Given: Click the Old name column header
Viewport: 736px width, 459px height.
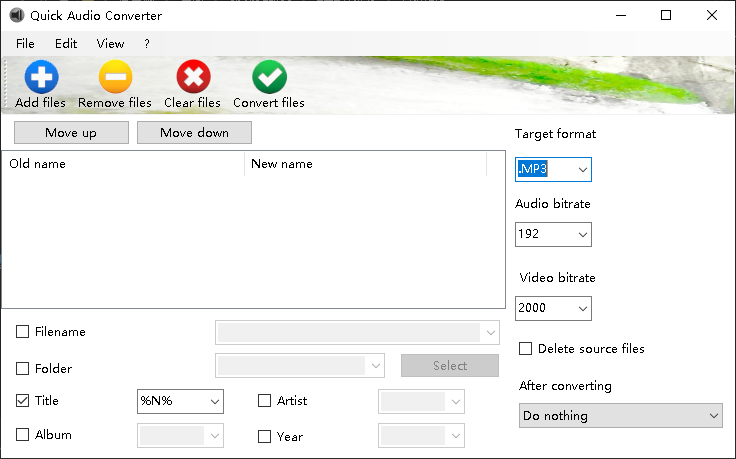Looking at the screenshot, I should click(124, 164).
